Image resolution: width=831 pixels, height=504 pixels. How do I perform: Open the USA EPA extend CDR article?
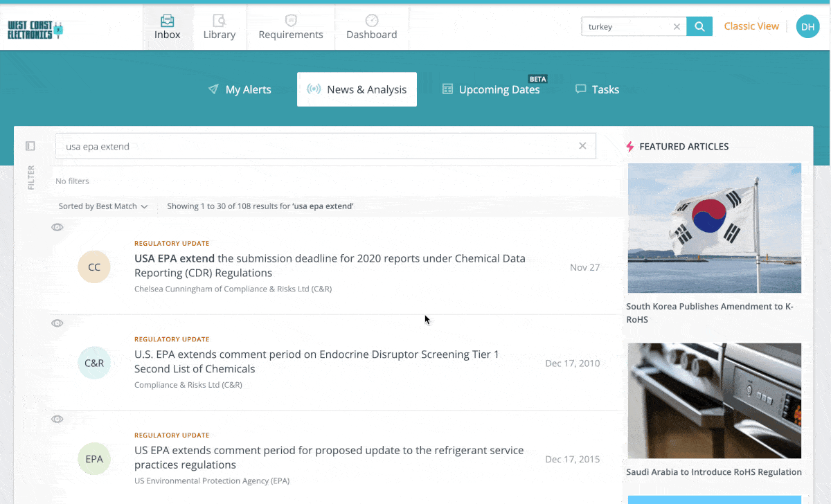(330, 265)
